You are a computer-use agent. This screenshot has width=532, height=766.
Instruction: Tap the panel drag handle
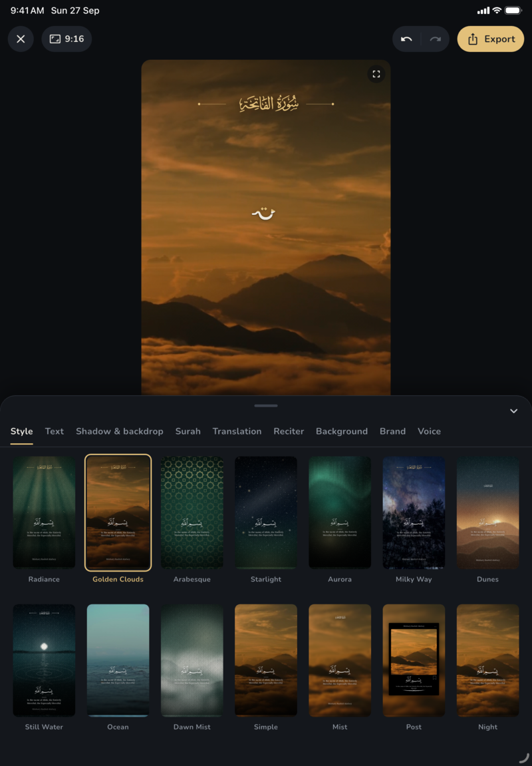(266, 405)
